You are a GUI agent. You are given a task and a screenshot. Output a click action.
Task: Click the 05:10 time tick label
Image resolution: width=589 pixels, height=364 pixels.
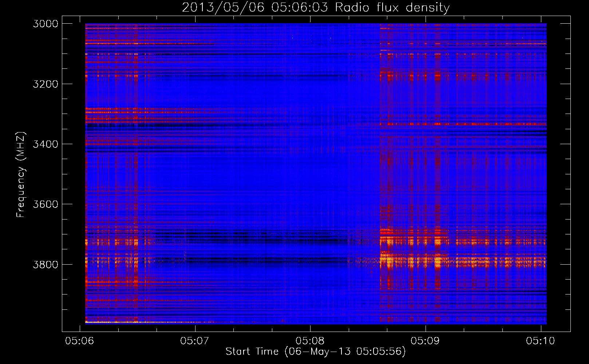[x=541, y=341]
